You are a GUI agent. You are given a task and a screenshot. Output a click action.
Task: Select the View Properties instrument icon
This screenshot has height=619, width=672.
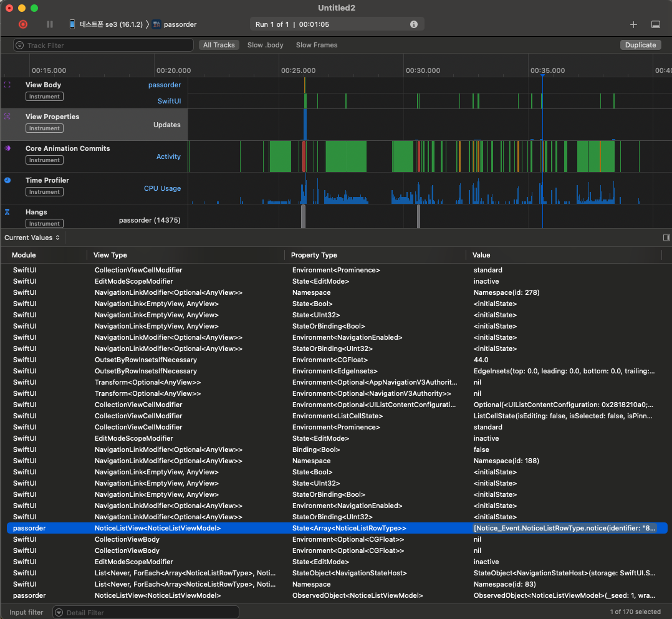[x=7, y=117]
